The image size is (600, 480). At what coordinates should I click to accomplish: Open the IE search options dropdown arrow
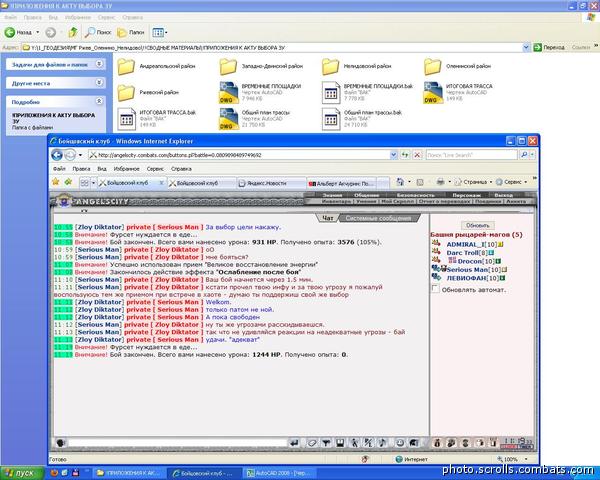click(x=532, y=155)
